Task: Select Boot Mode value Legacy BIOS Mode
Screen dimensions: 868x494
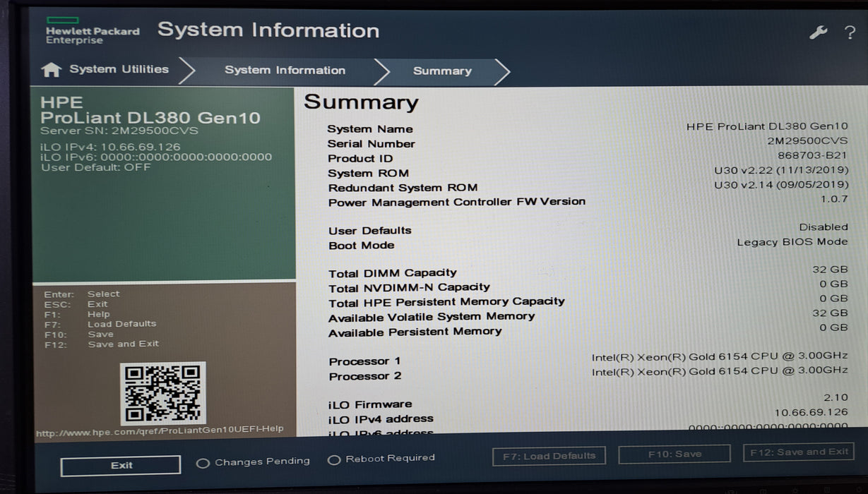Action: point(792,241)
